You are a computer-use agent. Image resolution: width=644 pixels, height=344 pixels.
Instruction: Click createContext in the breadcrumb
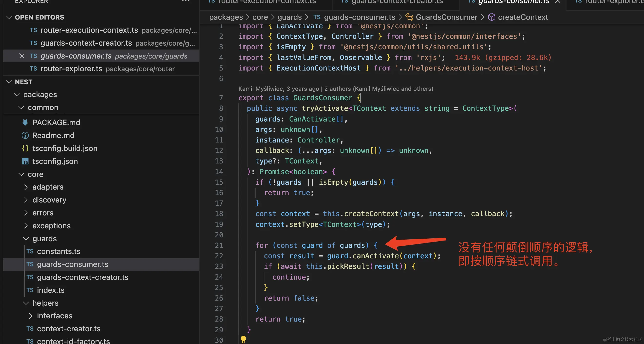click(523, 17)
